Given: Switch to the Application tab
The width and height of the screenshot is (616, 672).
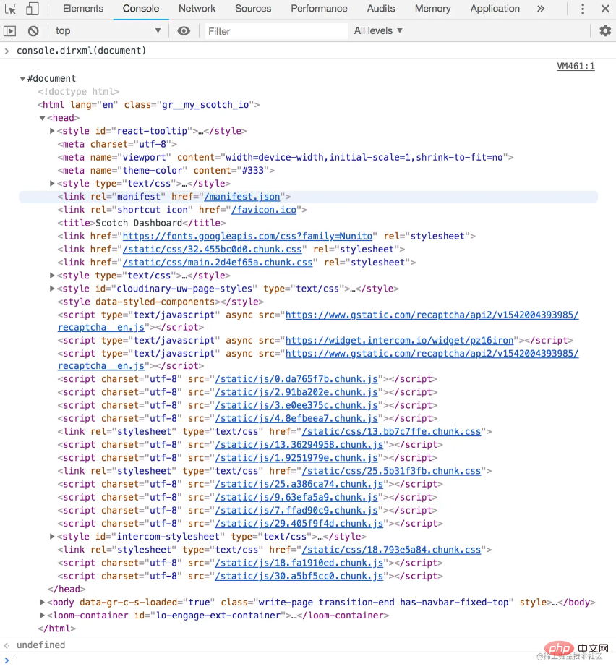Looking at the screenshot, I should point(495,9).
